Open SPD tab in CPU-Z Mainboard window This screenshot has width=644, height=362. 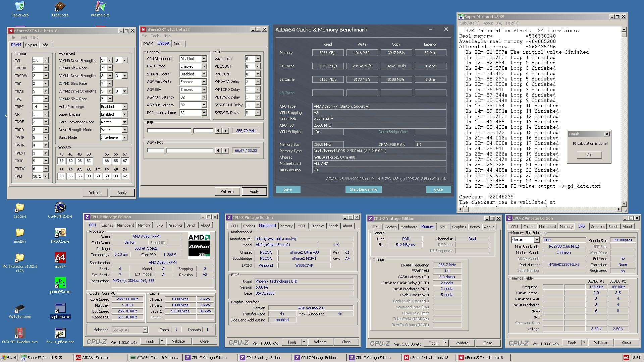301,226
